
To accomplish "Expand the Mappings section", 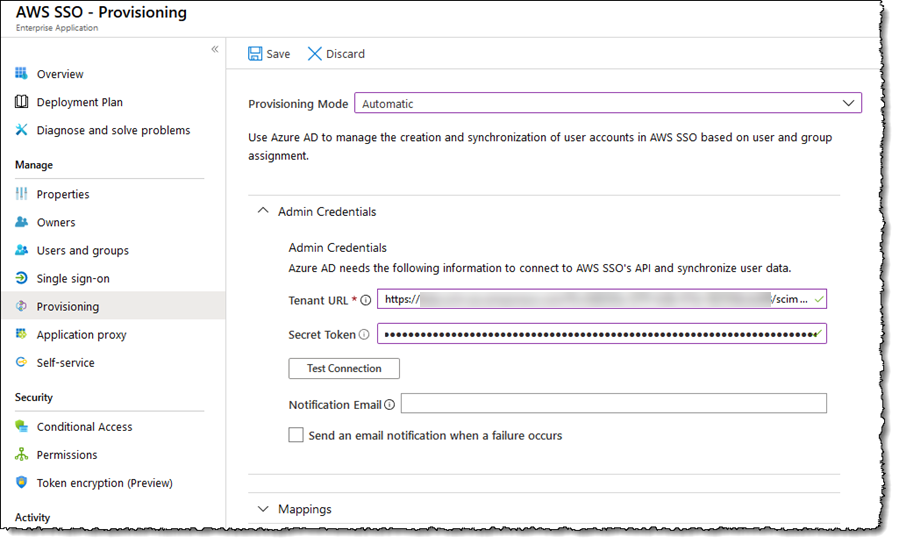I will pos(263,508).
